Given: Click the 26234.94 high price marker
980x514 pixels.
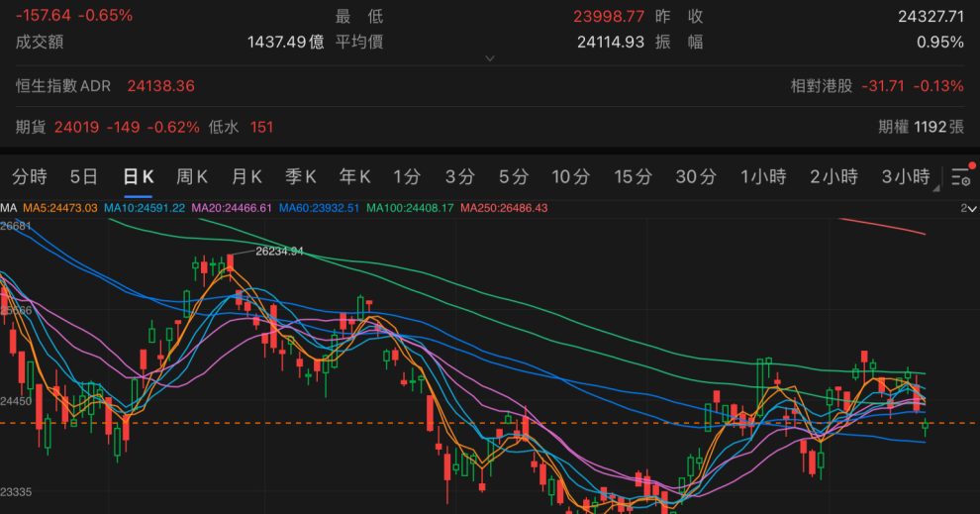Looking at the screenshot, I should click(278, 252).
